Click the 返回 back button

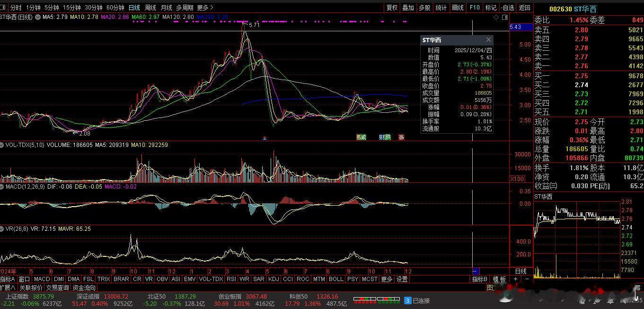click(524, 8)
